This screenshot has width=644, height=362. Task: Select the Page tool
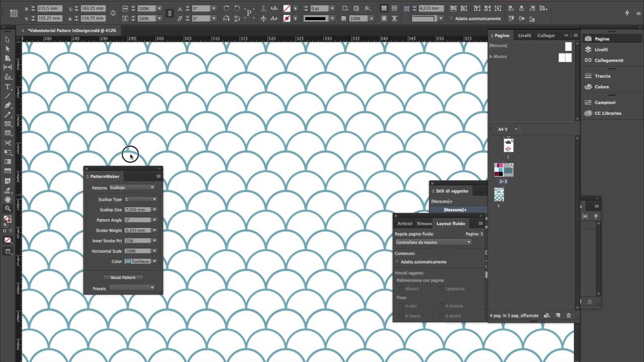pyautogui.click(x=8, y=58)
